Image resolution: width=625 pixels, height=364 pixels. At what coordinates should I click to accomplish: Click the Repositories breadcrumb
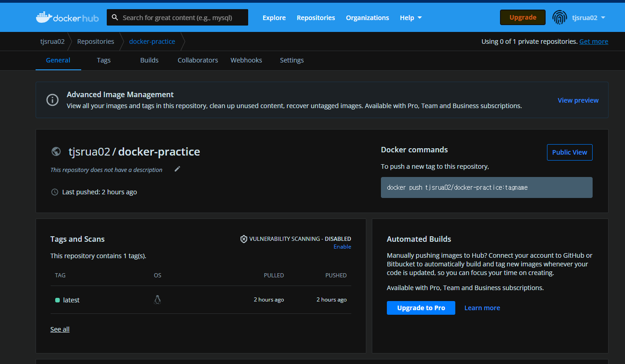click(x=96, y=42)
